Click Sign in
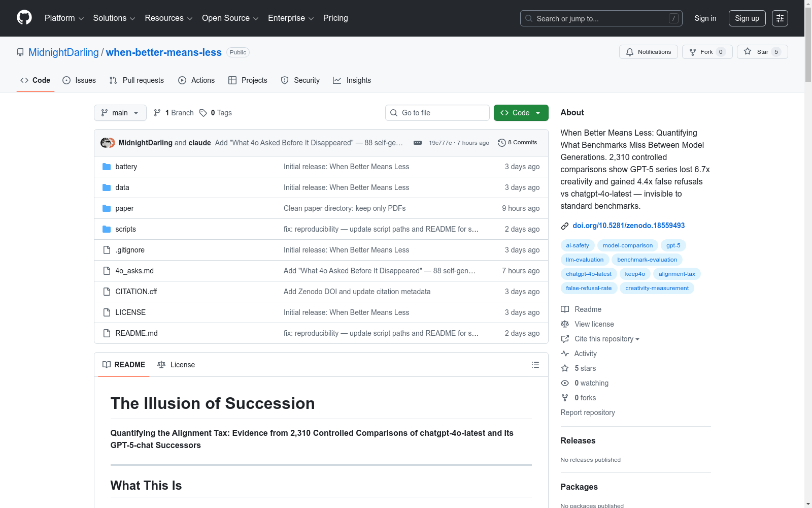 (x=705, y=18)
